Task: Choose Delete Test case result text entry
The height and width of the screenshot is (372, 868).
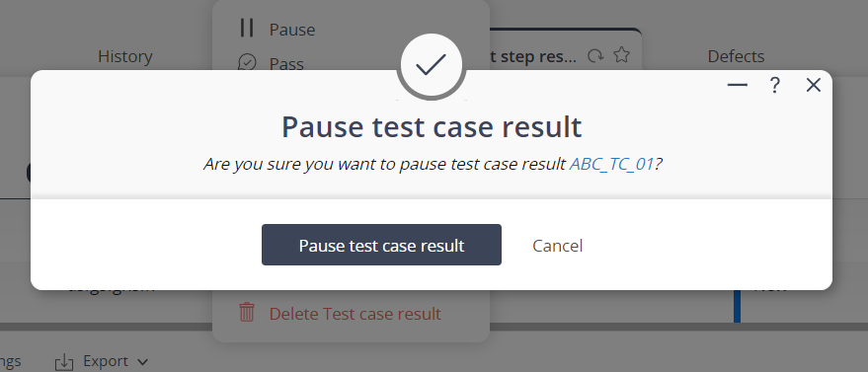Action: coord(355,314)
